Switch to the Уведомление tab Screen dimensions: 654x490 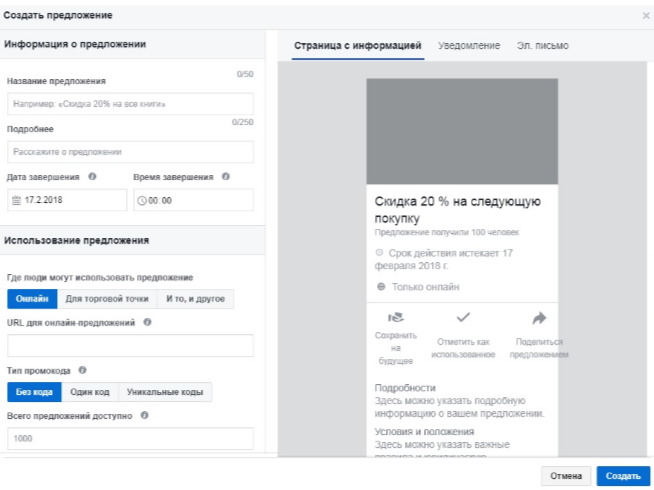469,46
